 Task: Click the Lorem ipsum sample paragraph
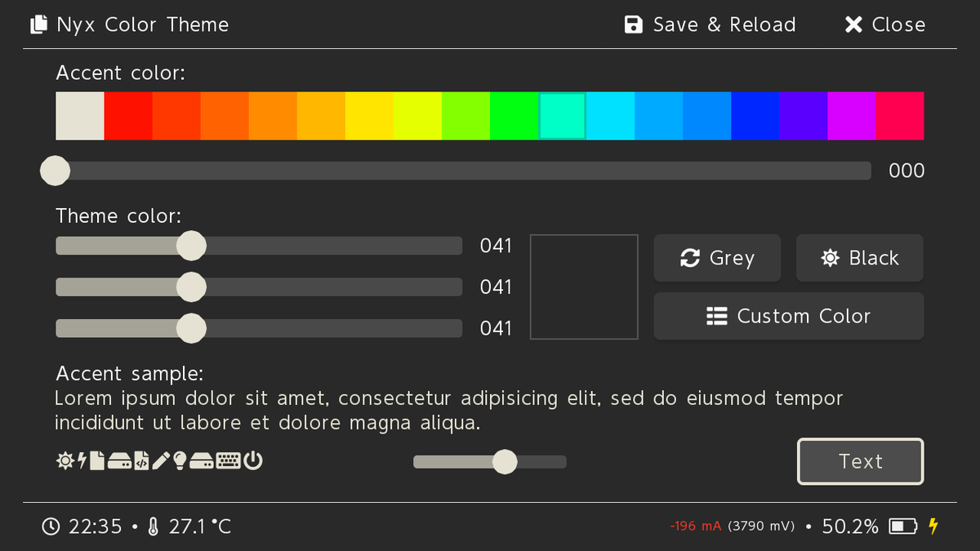pyautogui.click(x=448, y=411)
